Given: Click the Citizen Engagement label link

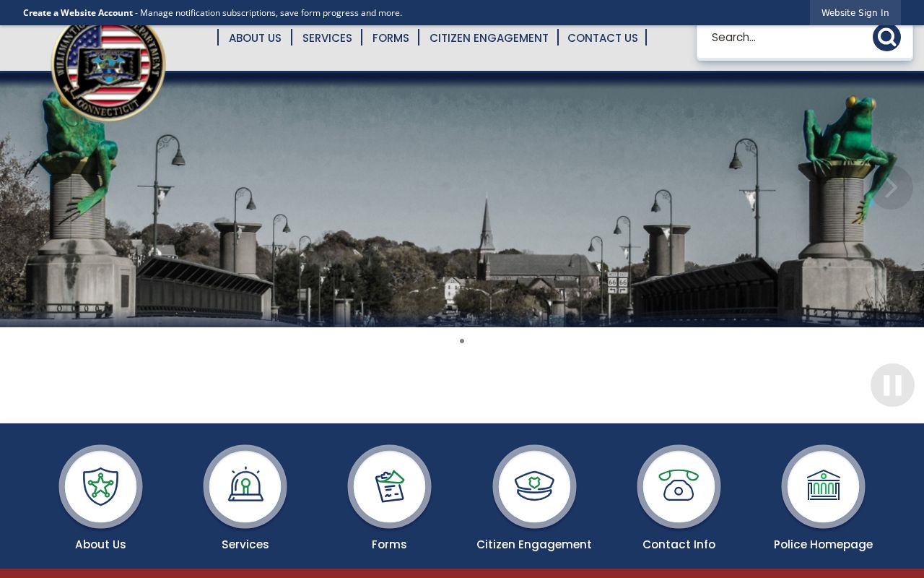Looking at the screenshot, I should (x=534, y=545).
